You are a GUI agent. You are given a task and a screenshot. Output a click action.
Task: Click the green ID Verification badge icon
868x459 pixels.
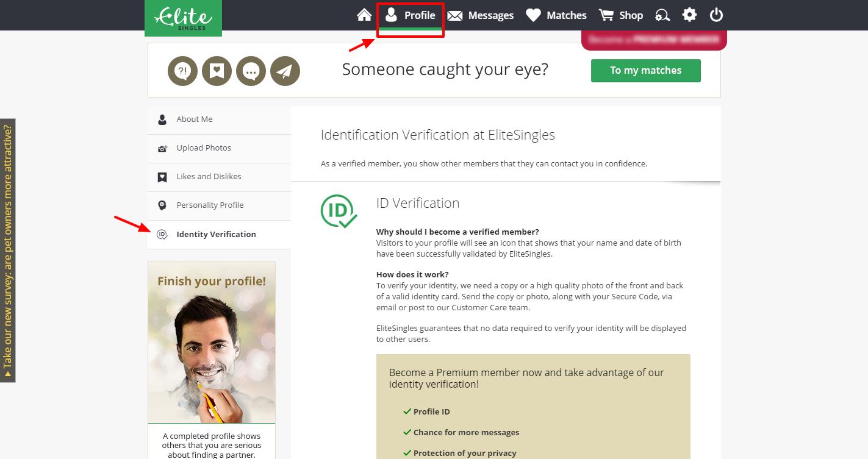pyautogui.click(x=339, y=212)
